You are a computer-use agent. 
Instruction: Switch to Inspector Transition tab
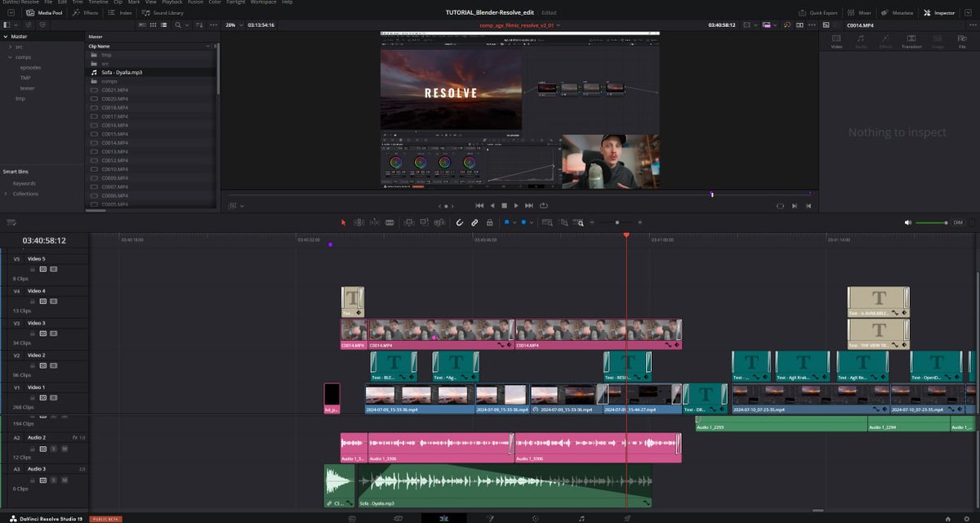click(911, 41)
